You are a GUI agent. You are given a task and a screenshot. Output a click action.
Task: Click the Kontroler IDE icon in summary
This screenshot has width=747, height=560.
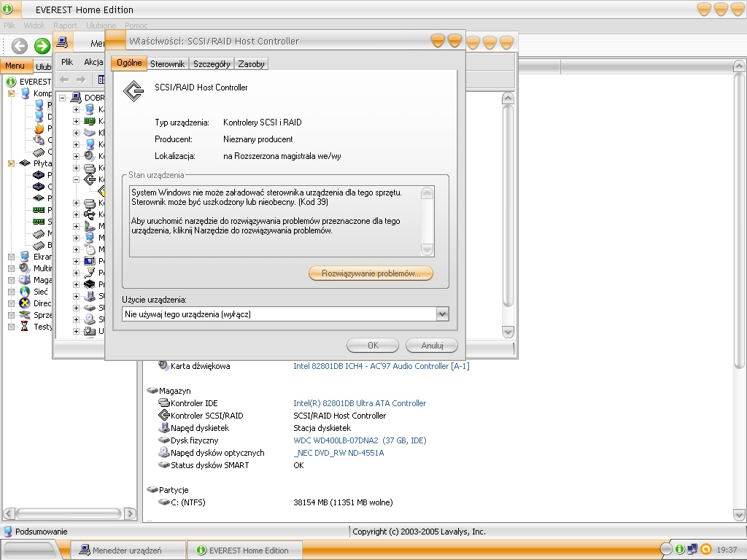click(x=164, y=402)
